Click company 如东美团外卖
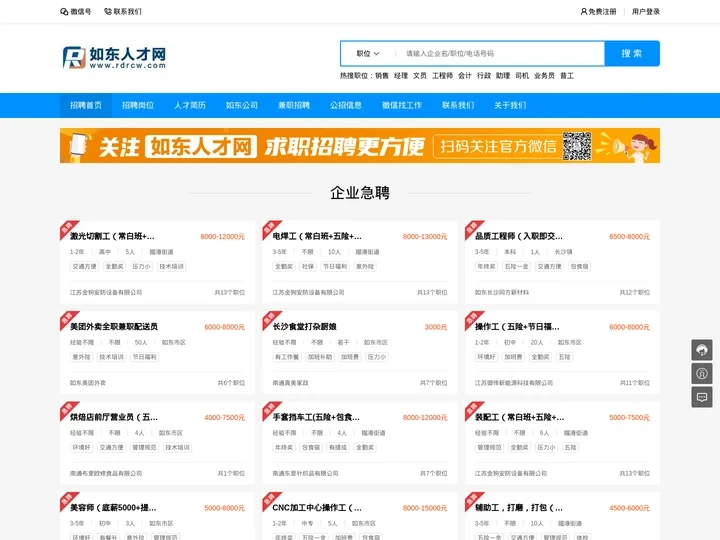Image resolution: width=720 pixels, height=540 pixels. pyautogui.click(x=88, y=382)
